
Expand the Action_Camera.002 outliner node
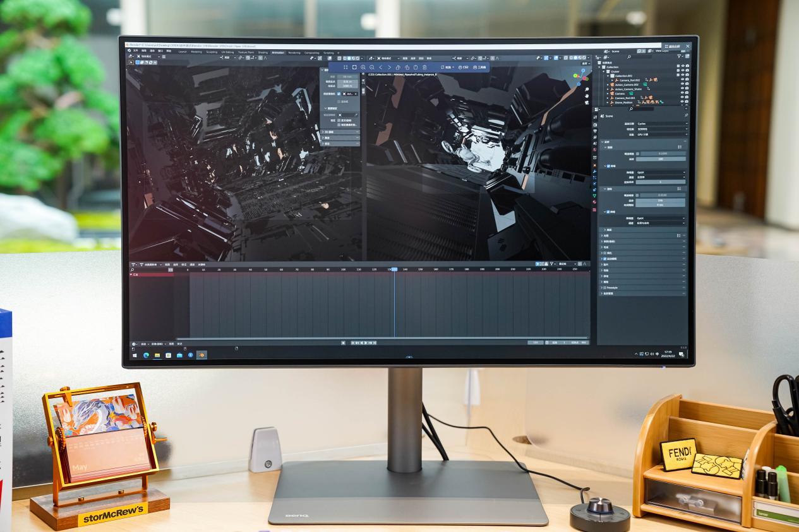(608, 85)
